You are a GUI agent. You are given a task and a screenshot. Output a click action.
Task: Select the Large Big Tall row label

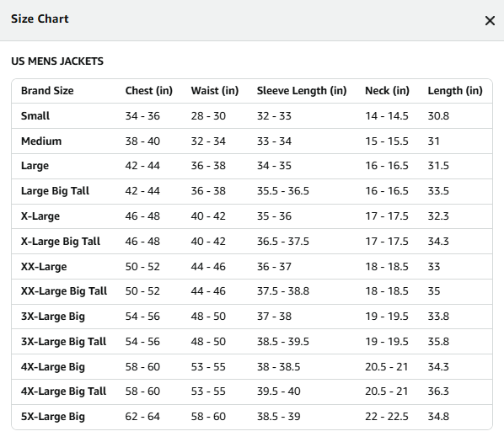coord(55,190)
